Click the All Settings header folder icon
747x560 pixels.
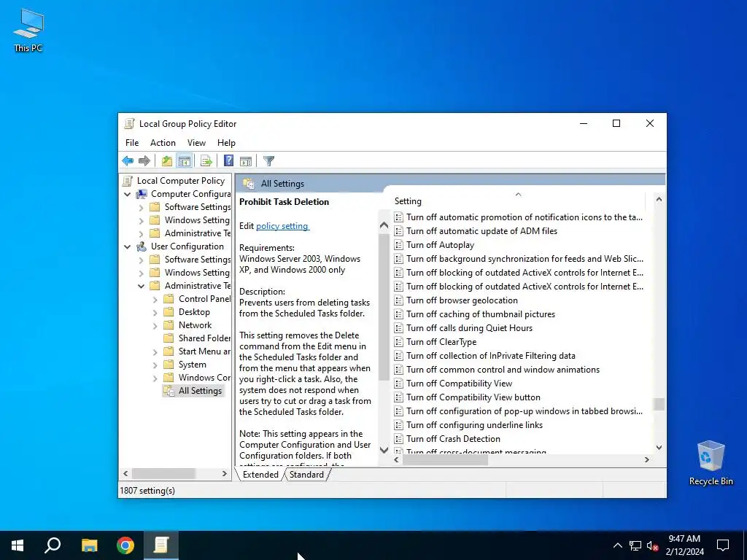[249, 183]
